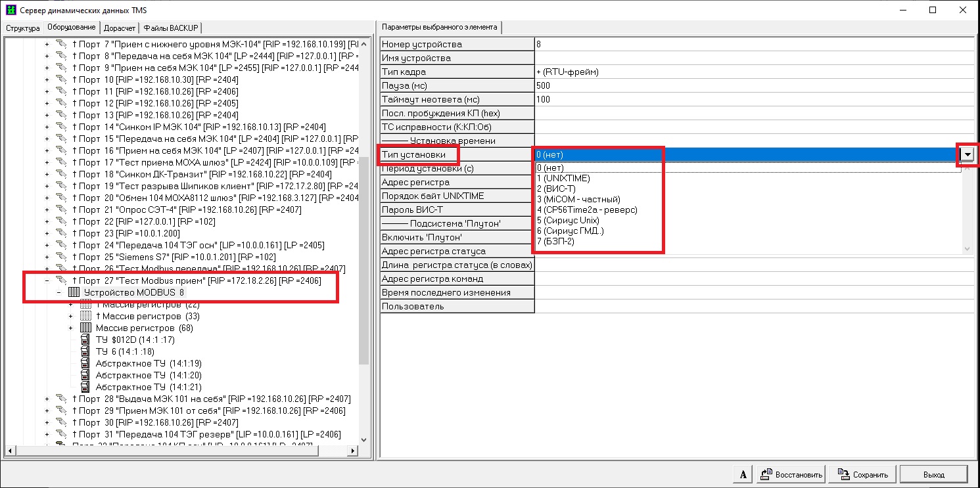Open the 'Файлы BACKUP' tab
Viewport: 980px width, 488px height.
coord(169,28)
